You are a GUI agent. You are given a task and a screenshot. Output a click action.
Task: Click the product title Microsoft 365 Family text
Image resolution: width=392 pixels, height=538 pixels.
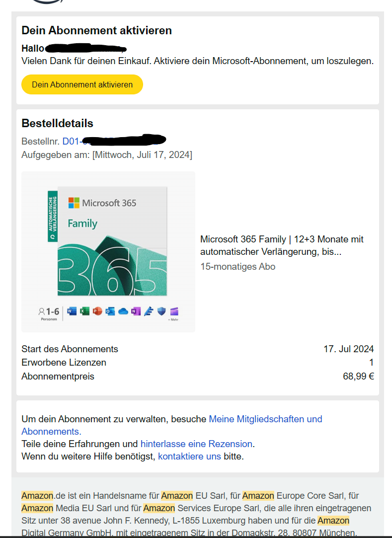click(x=282, y=245)
